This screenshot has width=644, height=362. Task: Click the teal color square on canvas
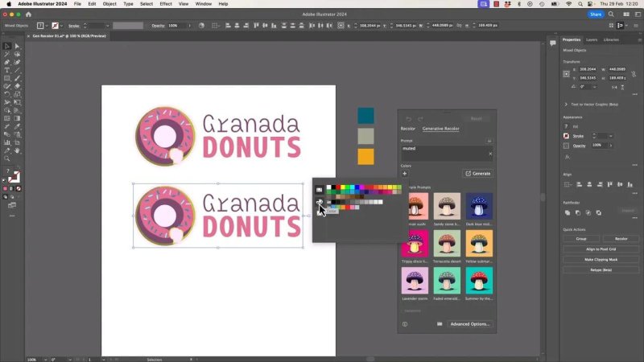tap(365, 116)
